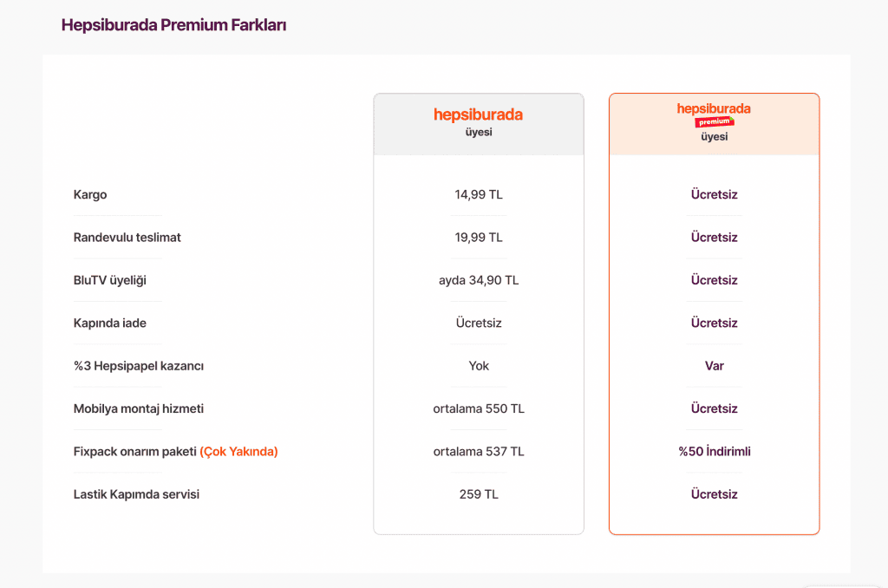Select the "Randevulu teslimat" row label
Image resolution: width=888 pixels, height=588 pixels.
tap(127, 238)
